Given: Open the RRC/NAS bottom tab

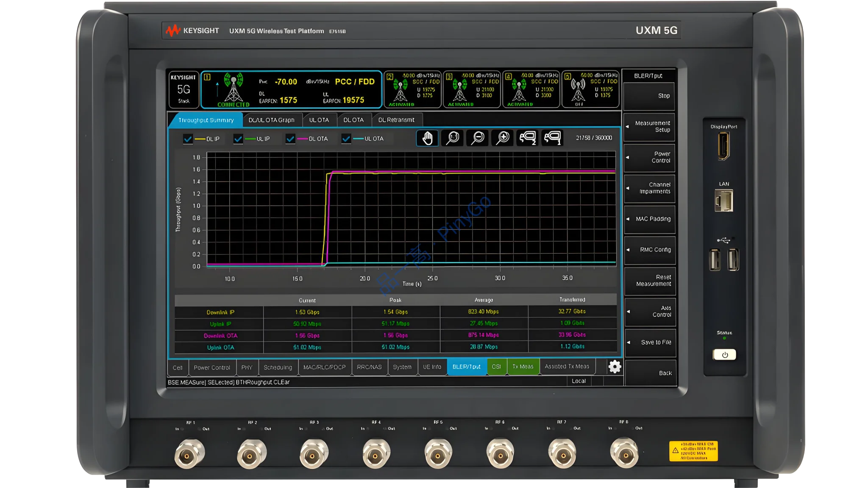Looking at the screenshot, I should 369,367.
